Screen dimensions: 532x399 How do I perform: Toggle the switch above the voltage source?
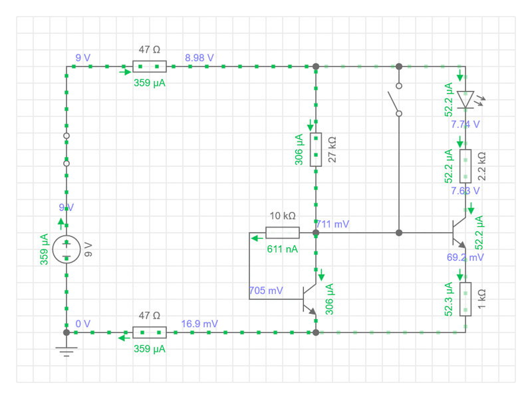tap(66, 150)
